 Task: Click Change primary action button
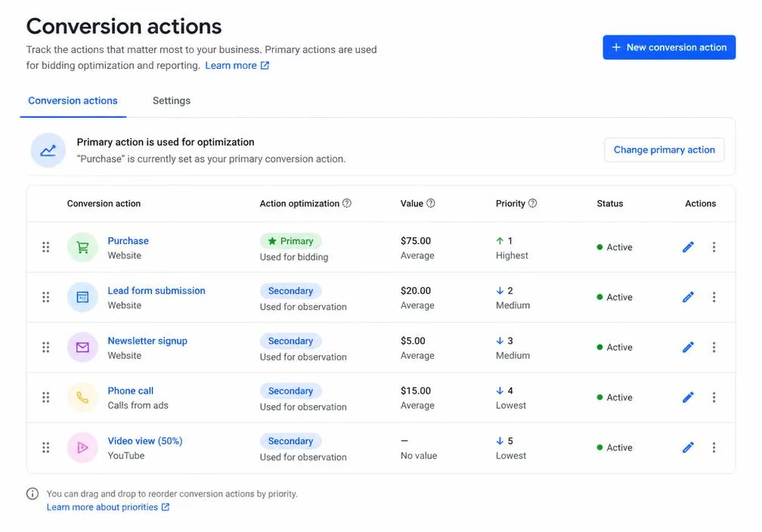pos(664,150)
